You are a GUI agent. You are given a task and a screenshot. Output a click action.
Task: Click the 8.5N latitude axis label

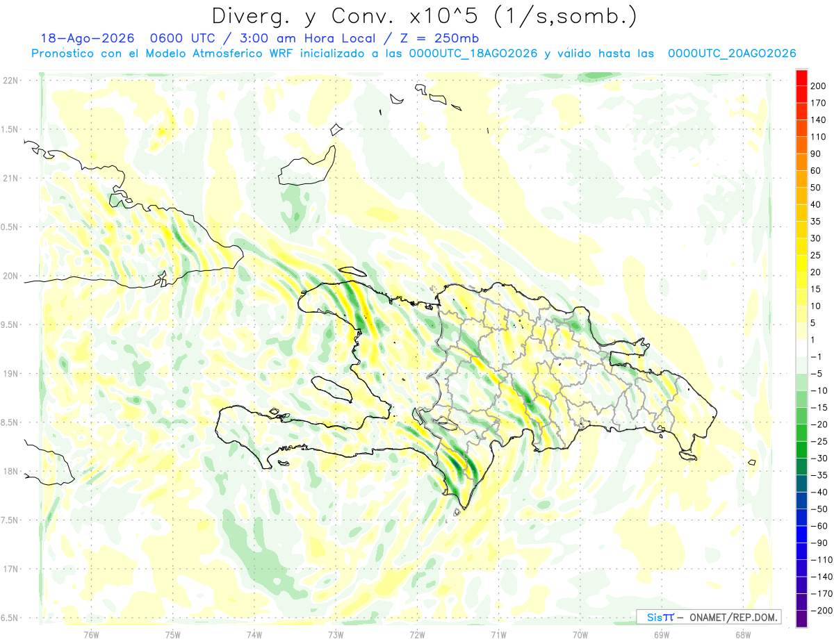point(10,422)
